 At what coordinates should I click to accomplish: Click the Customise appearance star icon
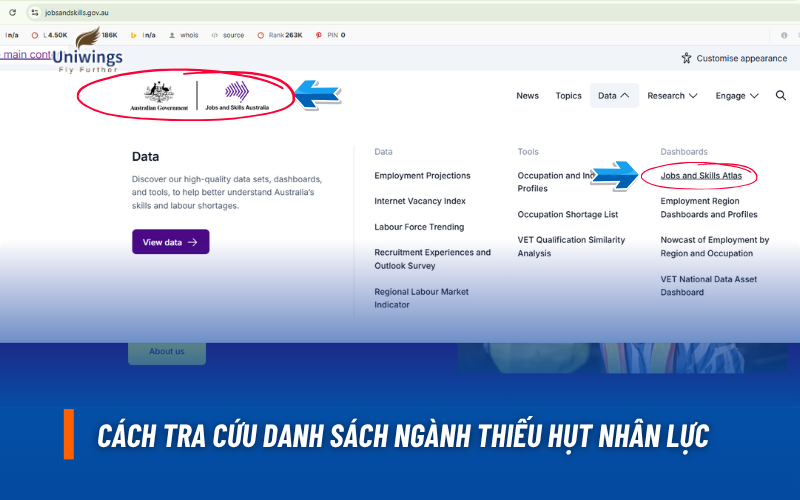point(687,58)
